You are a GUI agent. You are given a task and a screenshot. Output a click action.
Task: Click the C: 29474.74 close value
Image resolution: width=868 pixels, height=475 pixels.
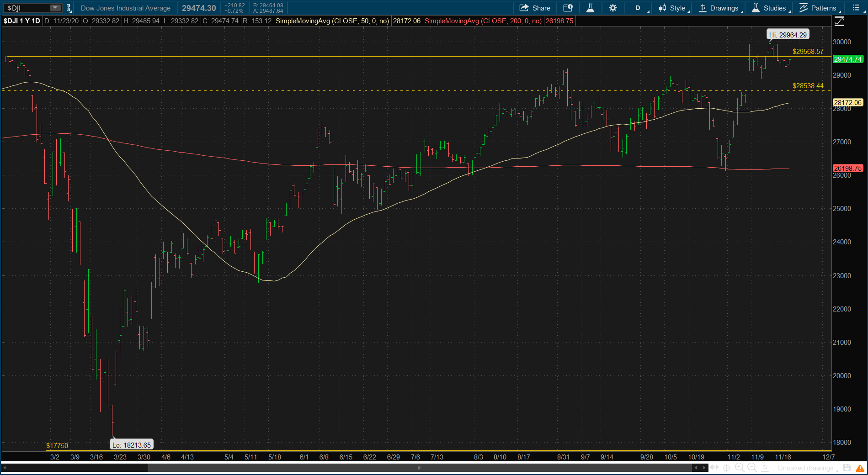220,21
